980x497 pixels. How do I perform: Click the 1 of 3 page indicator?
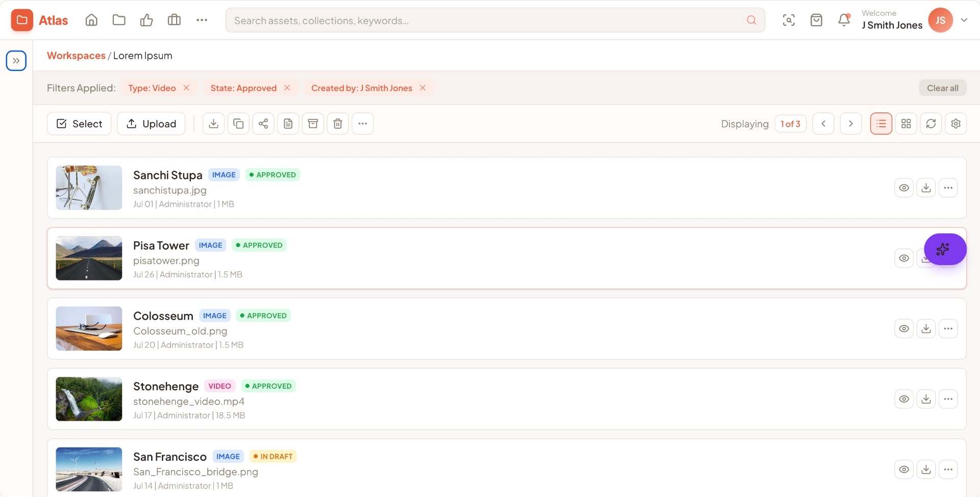coord(791,124)
